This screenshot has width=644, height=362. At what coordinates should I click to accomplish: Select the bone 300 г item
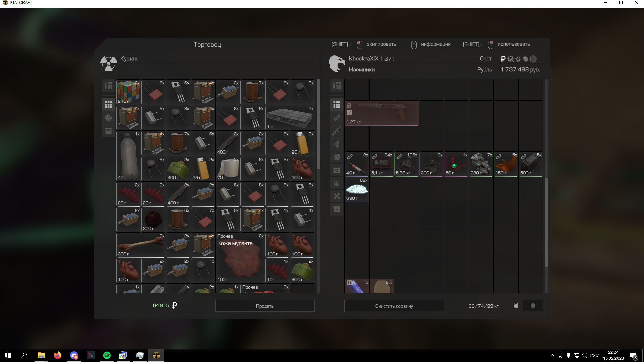pos(141,245)
